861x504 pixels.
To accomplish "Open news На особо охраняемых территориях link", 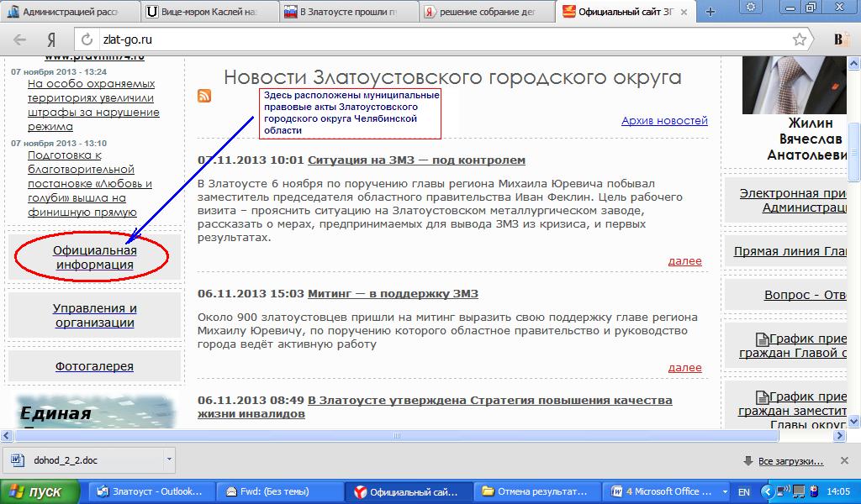I will coord(93,105).
